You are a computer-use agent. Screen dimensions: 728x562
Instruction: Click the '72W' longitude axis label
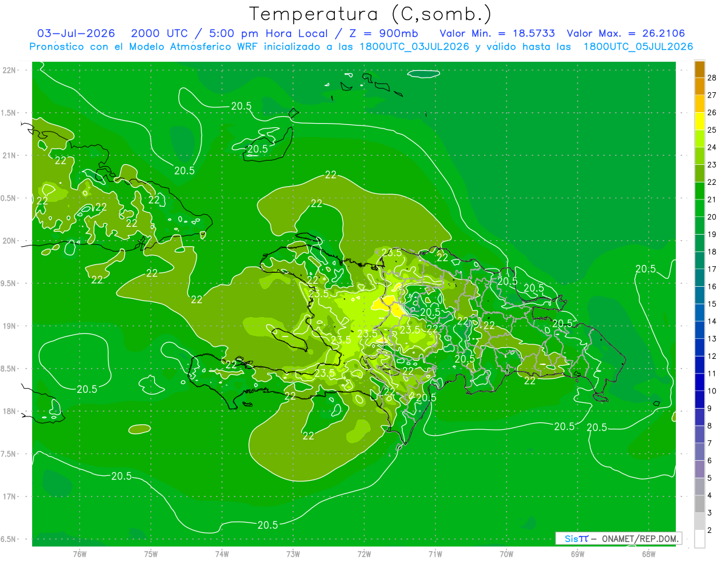pyautogui.click(x=364, y=554)
